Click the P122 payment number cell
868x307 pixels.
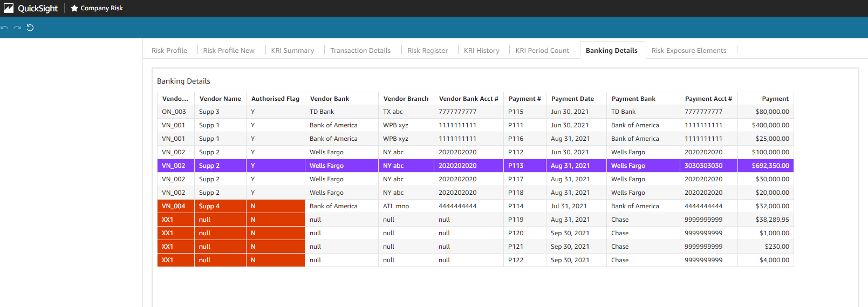click(x=516, y=260)
